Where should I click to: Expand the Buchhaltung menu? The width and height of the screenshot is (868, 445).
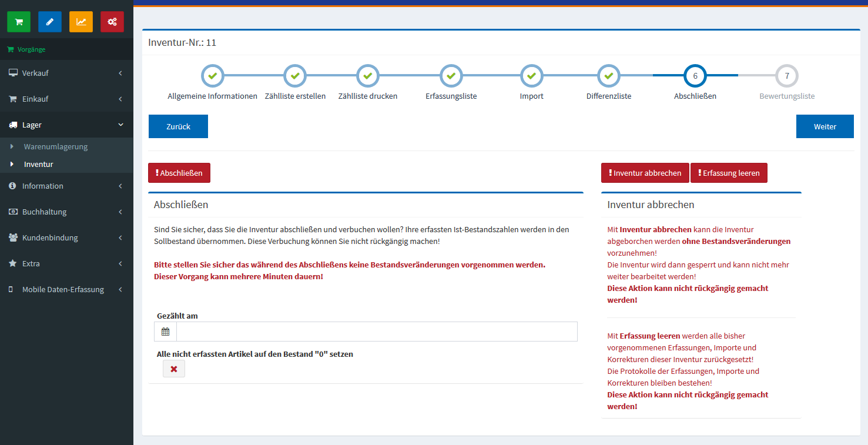pyautogui.click(x=66, y=212)
